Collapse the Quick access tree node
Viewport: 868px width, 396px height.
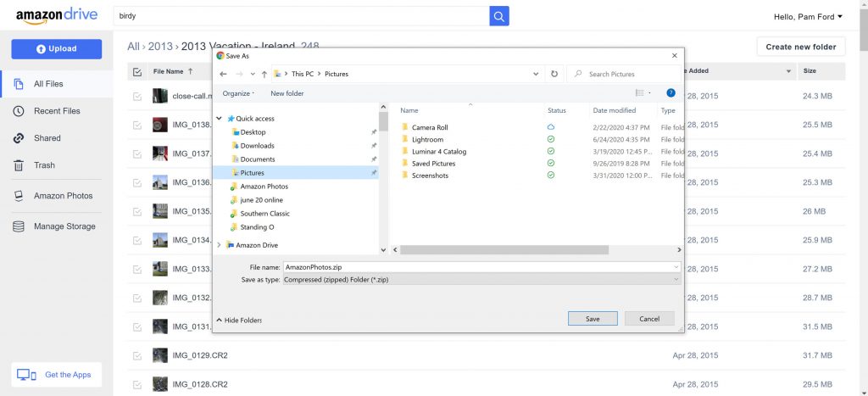pos(220,119)
